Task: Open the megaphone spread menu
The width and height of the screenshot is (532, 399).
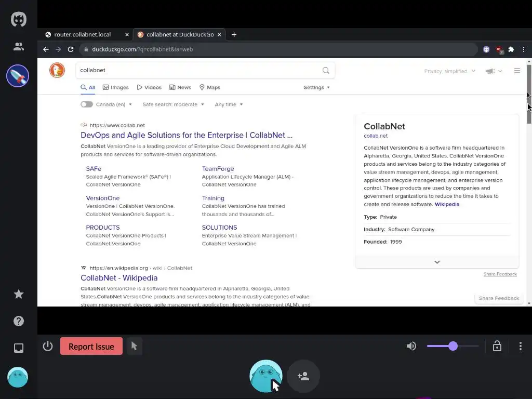Action: [x=494, y=71]
